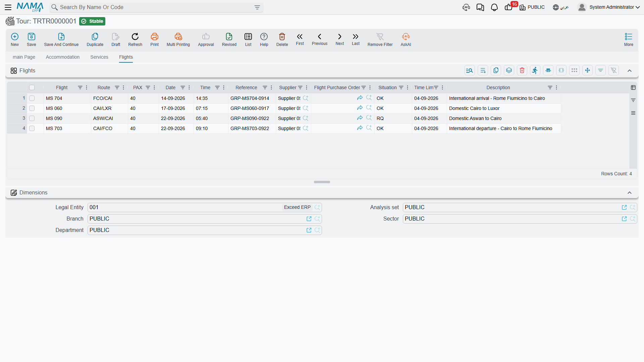The height and width of the screenshot is (362, 644).
Task: Click the Department field
Action: click(x=205, y=230)
